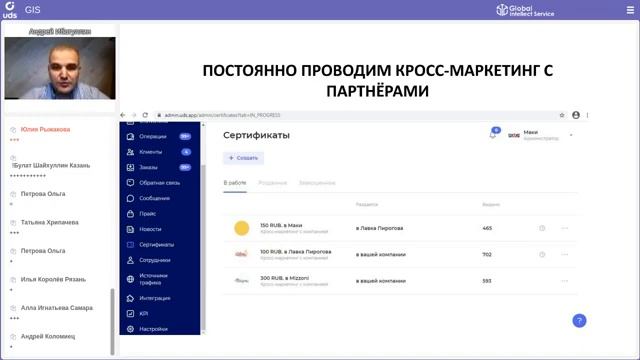
Task: Click the Лавка Пирогова certificate logo
Action: point(242,254)
